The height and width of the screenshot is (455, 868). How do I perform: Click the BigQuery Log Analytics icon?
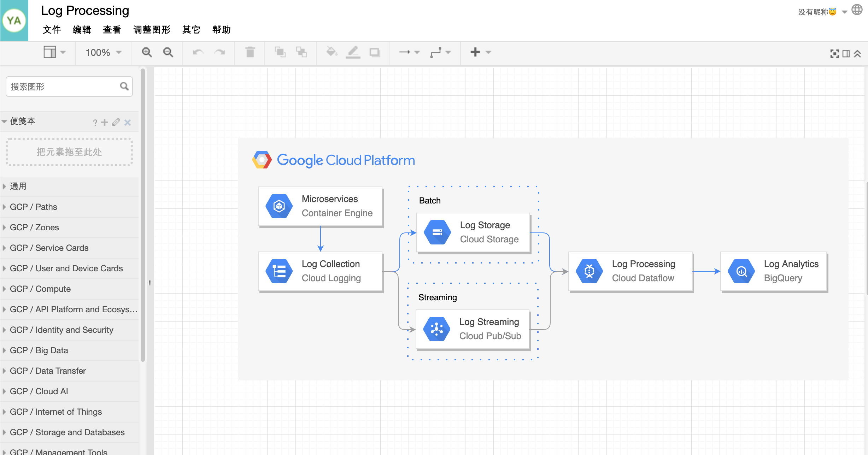(740, 270)
